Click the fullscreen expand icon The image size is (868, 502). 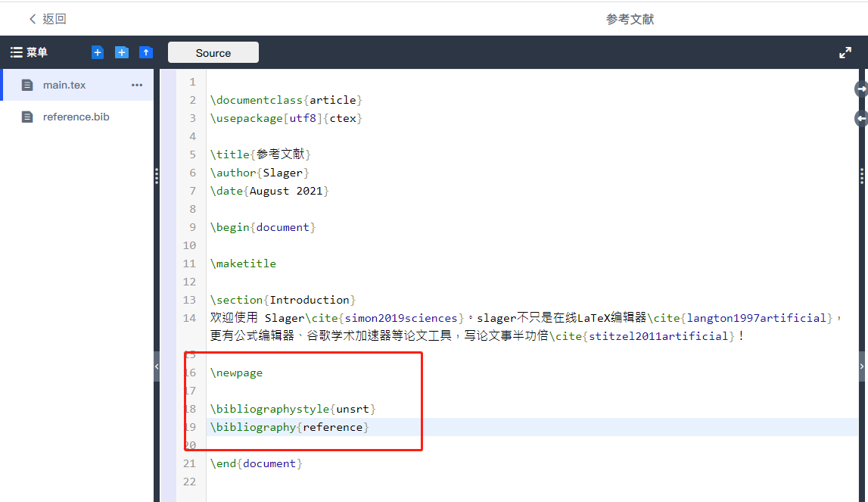pos(845,52)
